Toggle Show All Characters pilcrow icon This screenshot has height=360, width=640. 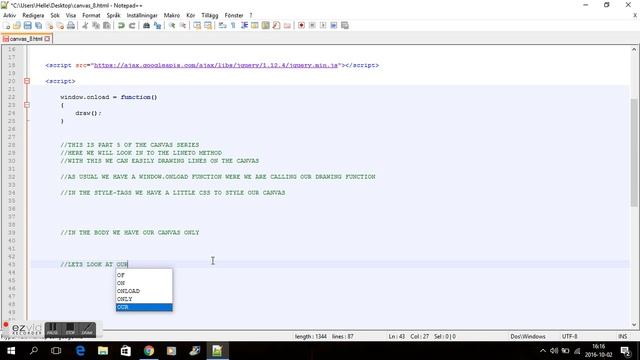[233, 25]
